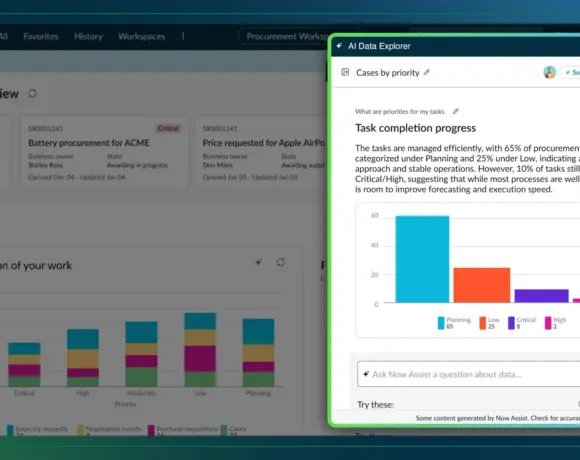
Task: Click the Try these label
Action: point(375,405)
